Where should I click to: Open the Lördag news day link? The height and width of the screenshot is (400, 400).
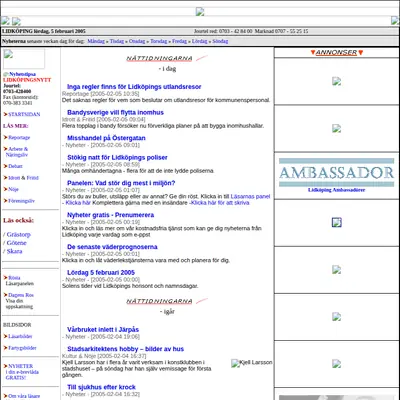pos(199,41)
